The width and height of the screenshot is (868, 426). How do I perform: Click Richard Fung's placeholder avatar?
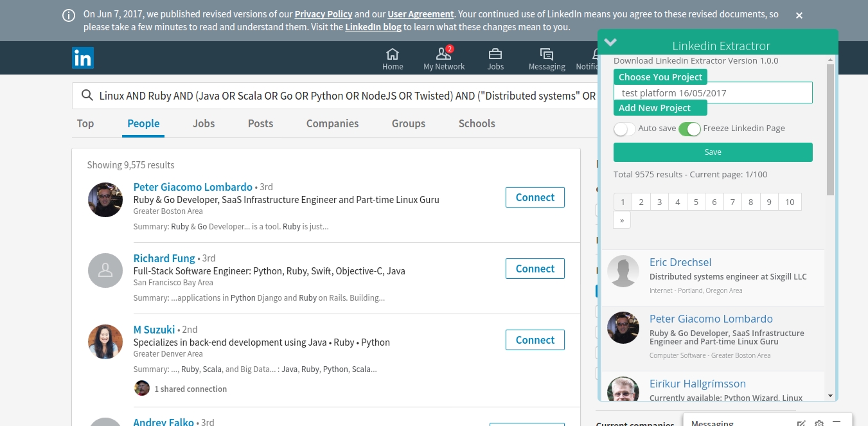[x=105, y=271]
